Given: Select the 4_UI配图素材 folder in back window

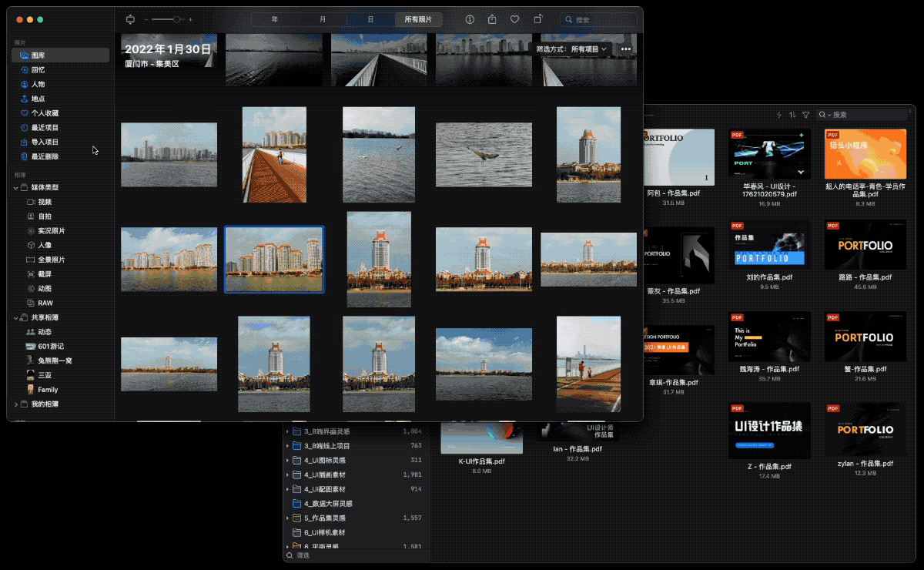Looking at the screenshot, I should [354, 489].
